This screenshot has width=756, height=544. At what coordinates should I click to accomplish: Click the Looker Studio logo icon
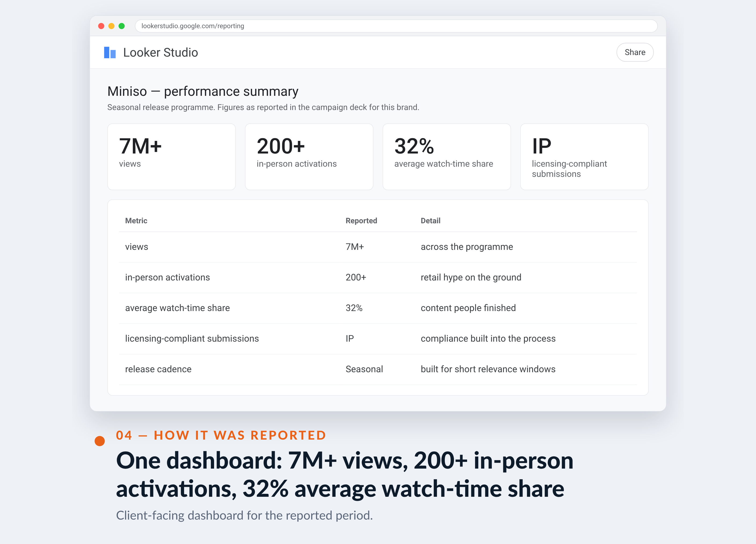click(110, 52)
